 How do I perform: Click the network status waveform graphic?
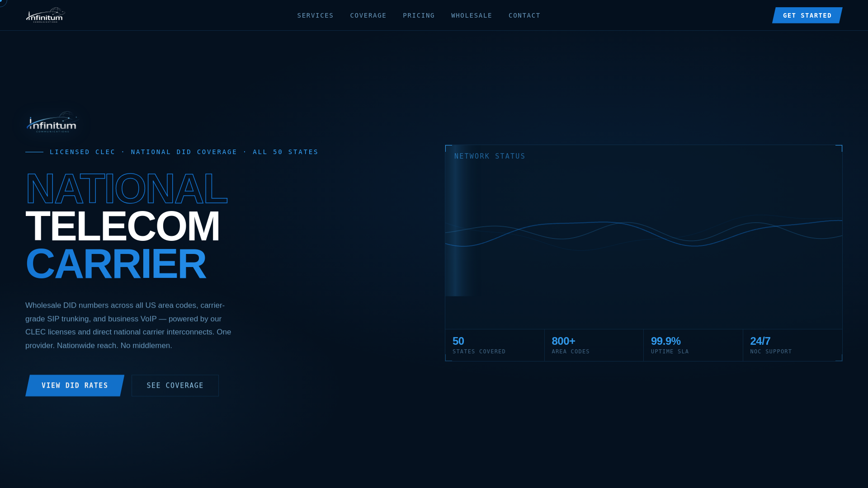[x=644, y=233]
